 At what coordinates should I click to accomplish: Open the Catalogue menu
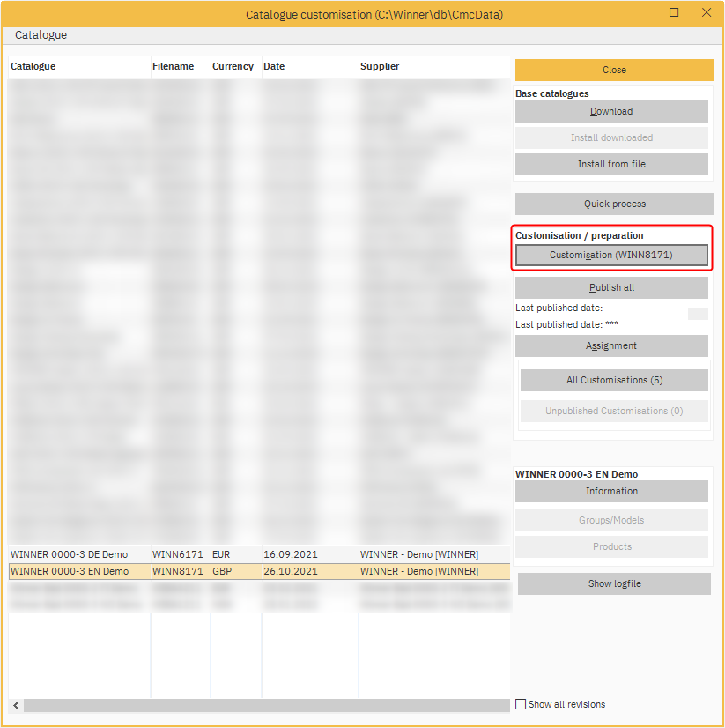click(x=41, y=35)
